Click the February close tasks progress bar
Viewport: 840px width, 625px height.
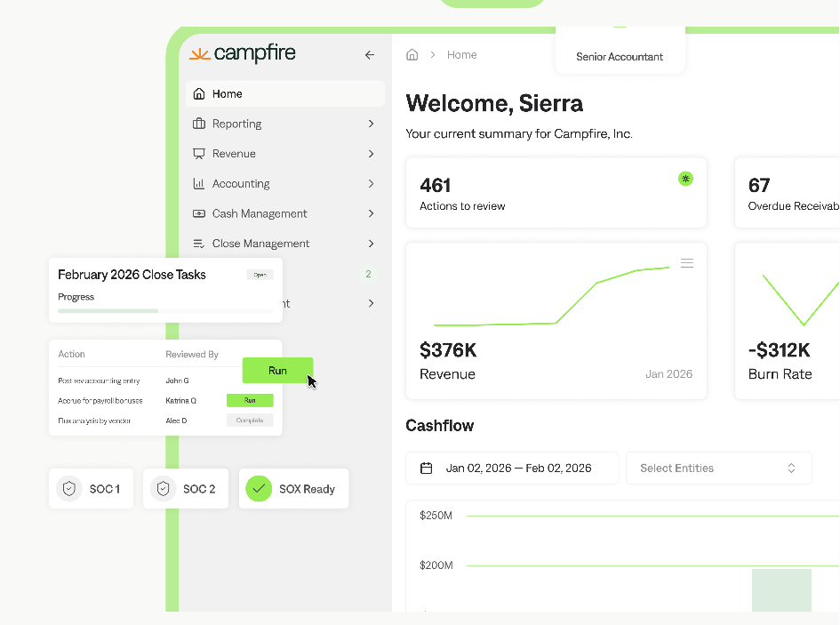tap(164, 311)
